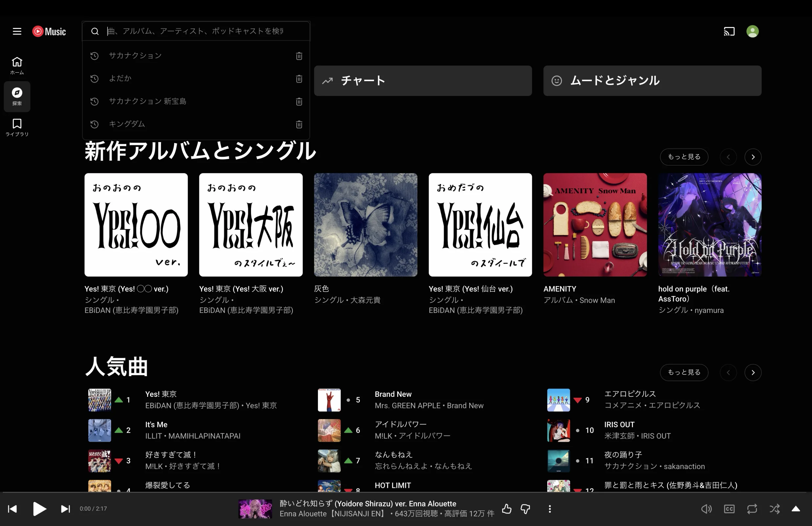This screenshot has width=812, height=526.
Task: Like the current song with thumbs up
Action: click(507, 509)
